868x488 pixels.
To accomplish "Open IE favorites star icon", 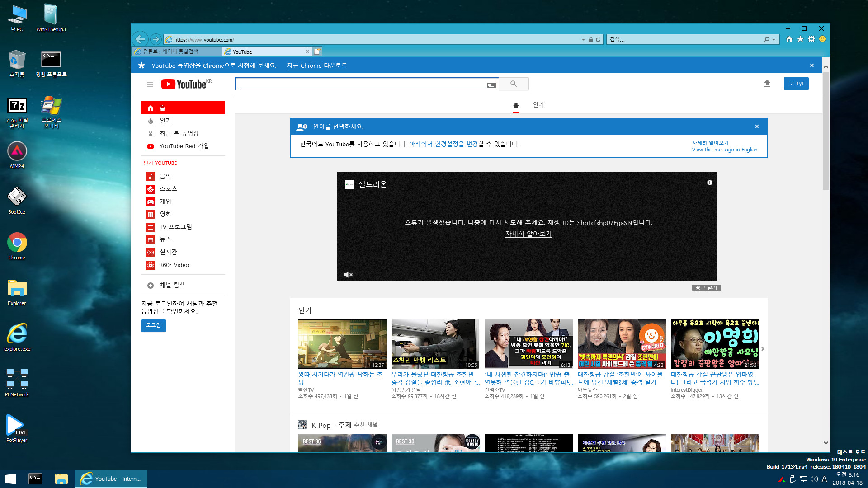I will click(x=800, y=39).
